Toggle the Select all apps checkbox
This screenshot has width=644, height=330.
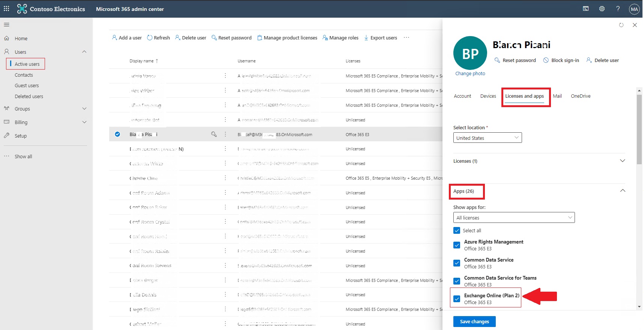pos(457,230)
